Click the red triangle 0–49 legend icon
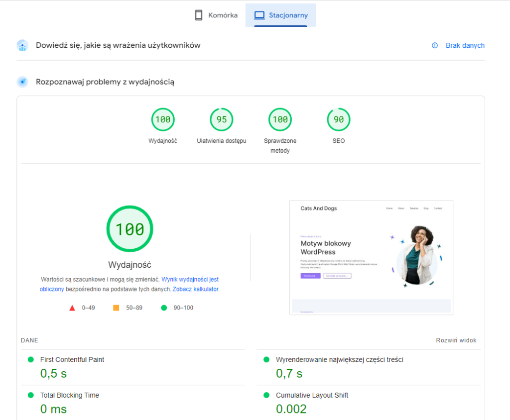 tap(72, 308)
